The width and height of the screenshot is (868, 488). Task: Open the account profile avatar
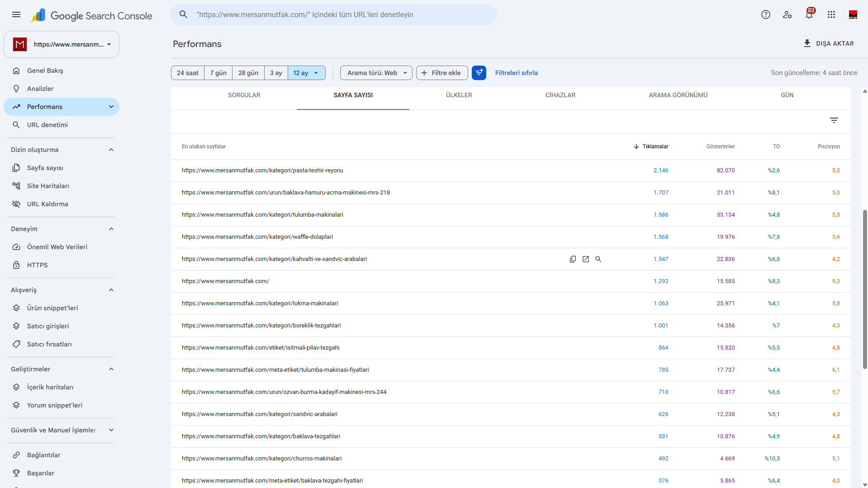(x=853, y=14)
